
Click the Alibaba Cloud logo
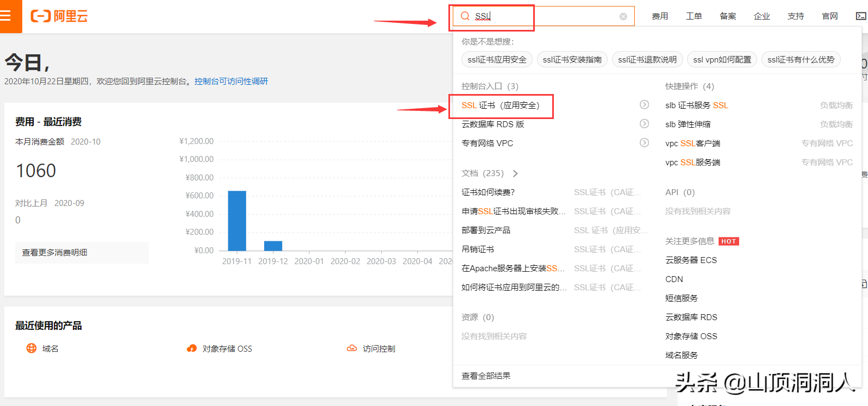tap(59, 16)
